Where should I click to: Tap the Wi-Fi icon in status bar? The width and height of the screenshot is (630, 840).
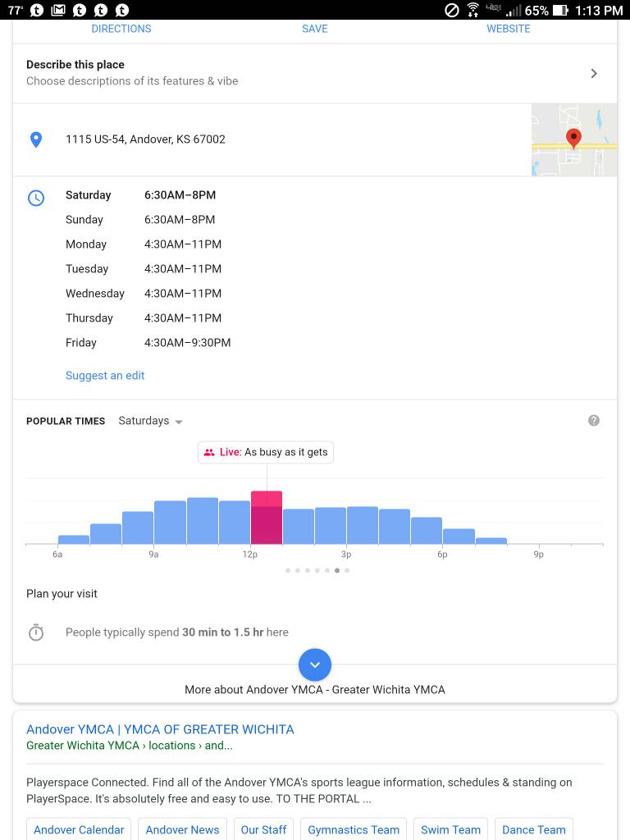point(473,11)
